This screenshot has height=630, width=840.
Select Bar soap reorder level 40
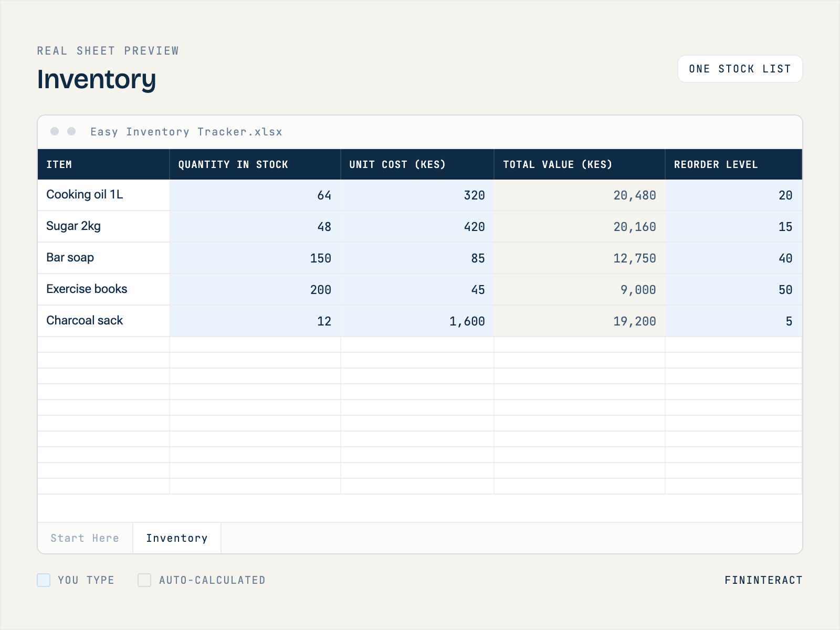733,258
